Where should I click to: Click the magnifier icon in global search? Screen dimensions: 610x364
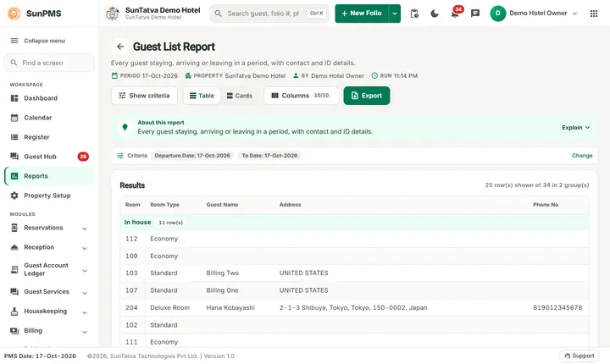pyautogui.click(x=219, y=14)
